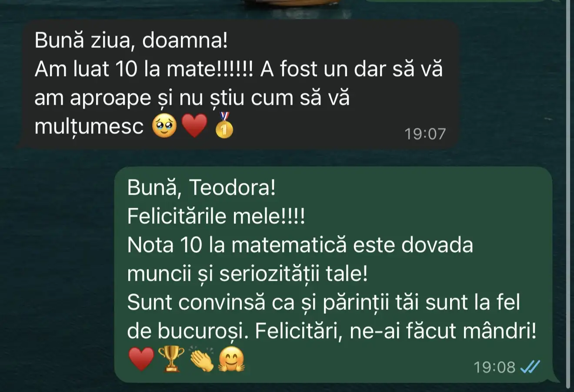Click the trophy emoji in green bubble
Viewport: 574px width, 392px height.
coord(171,359)
